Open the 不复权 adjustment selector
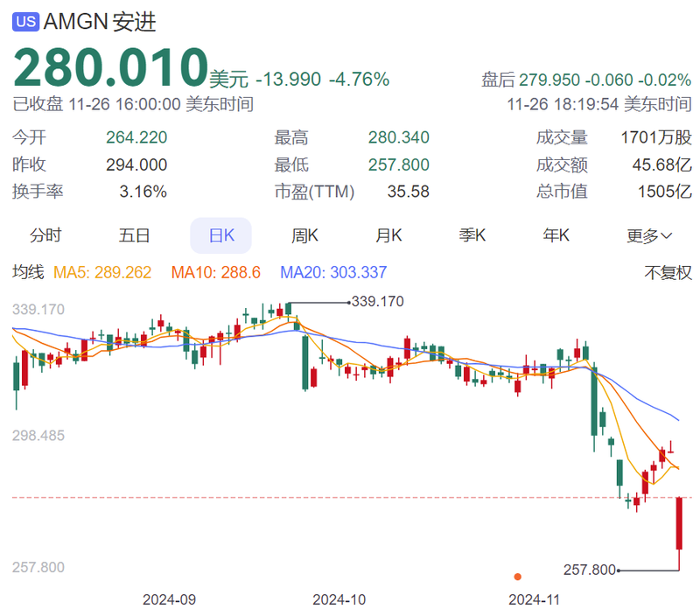Screen dimensions: 700x616 pyautogui.click(x=668, y=273)
